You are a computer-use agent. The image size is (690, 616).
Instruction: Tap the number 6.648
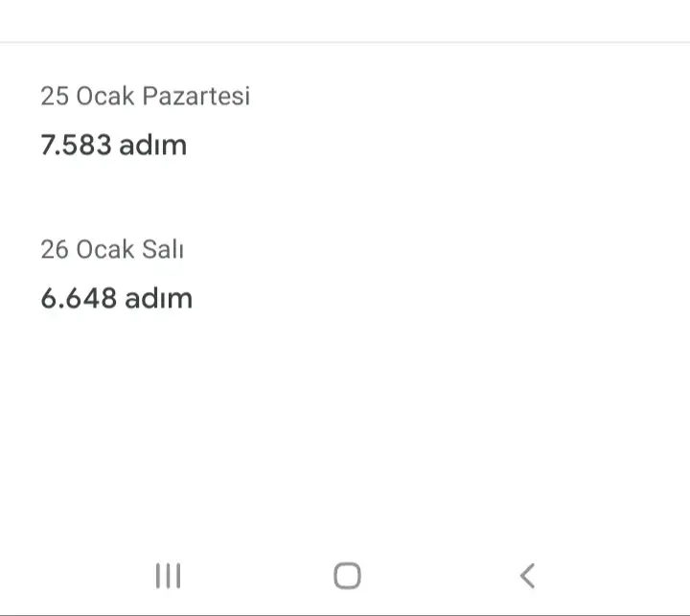[x=79, y=299]
